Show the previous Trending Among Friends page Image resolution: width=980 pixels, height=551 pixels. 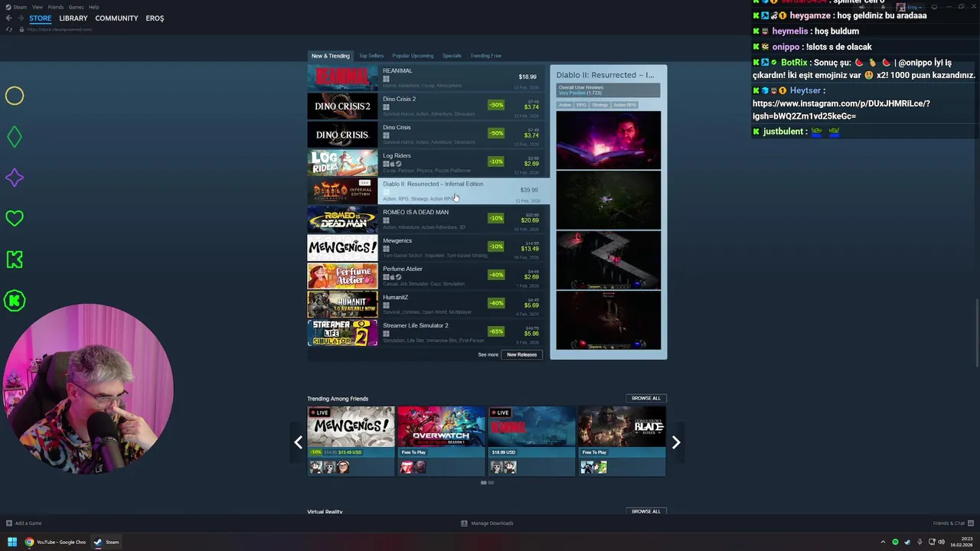pyautogui.click(x=298, y=442)
